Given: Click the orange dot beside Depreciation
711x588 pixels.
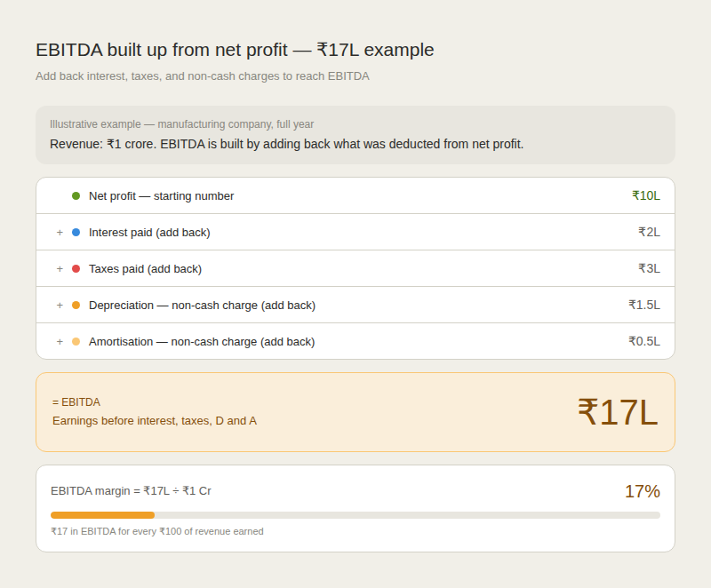Looking at the screenshot, I should tap(76, 306).
